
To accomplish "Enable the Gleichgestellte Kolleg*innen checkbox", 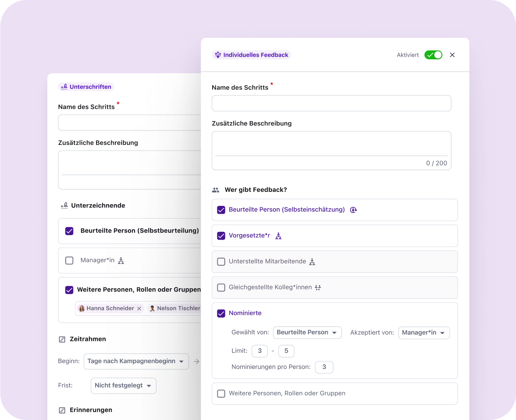I will (x=221, y=287).
